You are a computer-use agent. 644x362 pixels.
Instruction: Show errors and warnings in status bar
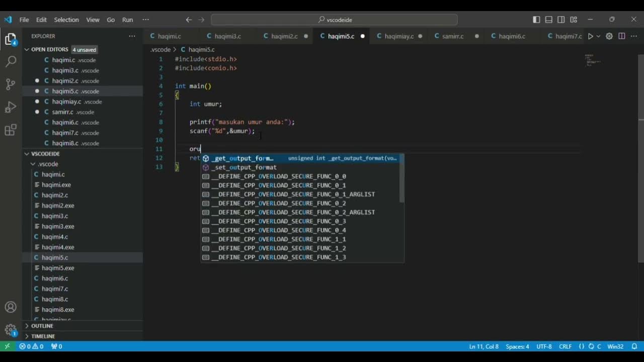pyautogui.click(x=31, y=346)
